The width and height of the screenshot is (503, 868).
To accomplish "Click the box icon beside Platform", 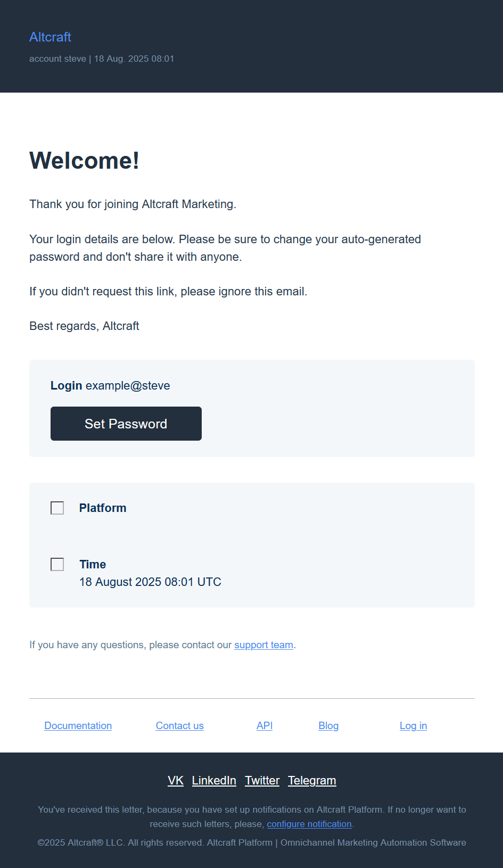I will pos(57,508).
